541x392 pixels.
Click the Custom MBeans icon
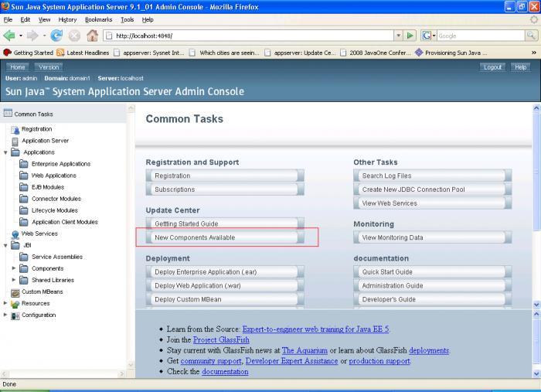click(x=15, y=291)
